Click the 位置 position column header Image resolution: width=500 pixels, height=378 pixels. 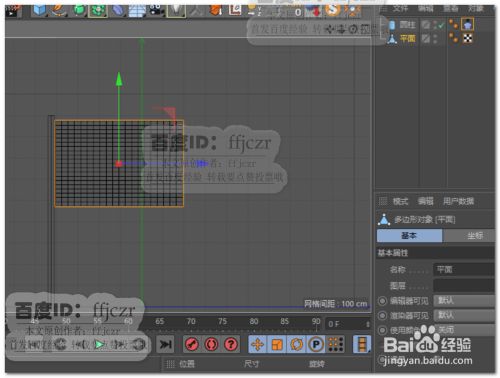[187, 364]
